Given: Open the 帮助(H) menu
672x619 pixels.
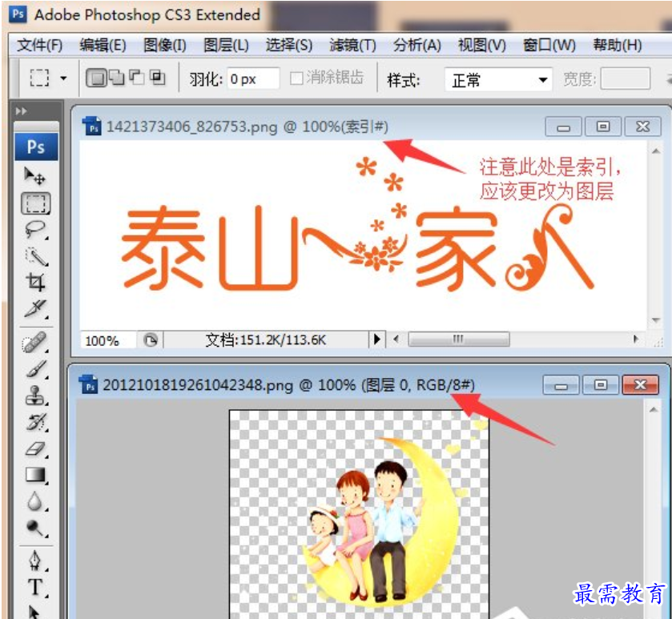Looking at the screenshot, I should pos(618,45).
